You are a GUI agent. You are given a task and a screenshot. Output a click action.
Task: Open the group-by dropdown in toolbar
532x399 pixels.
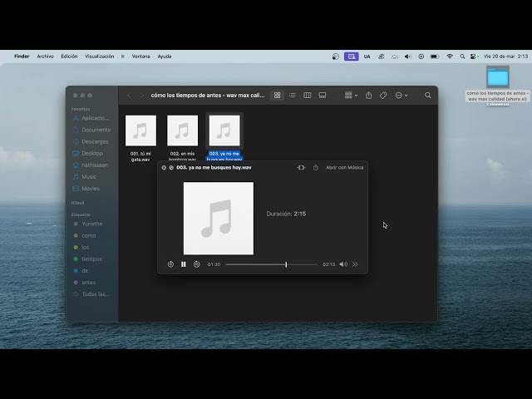point(351,96)
